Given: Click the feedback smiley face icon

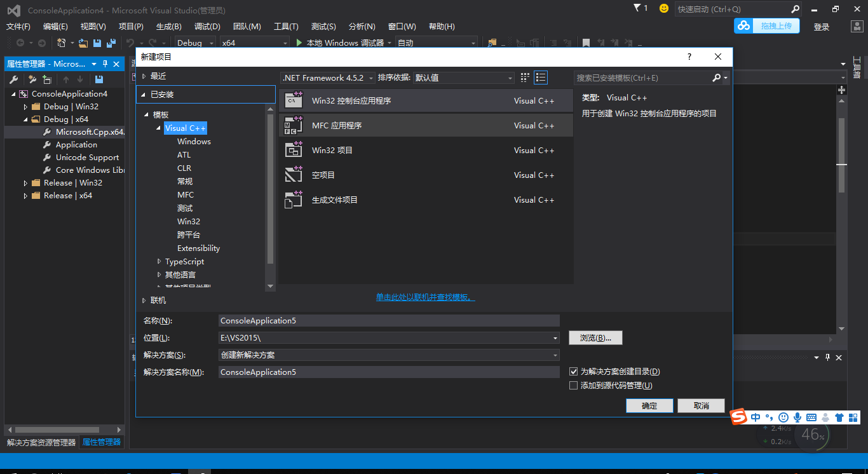Looking at the screenshot, I should [664, 8].
